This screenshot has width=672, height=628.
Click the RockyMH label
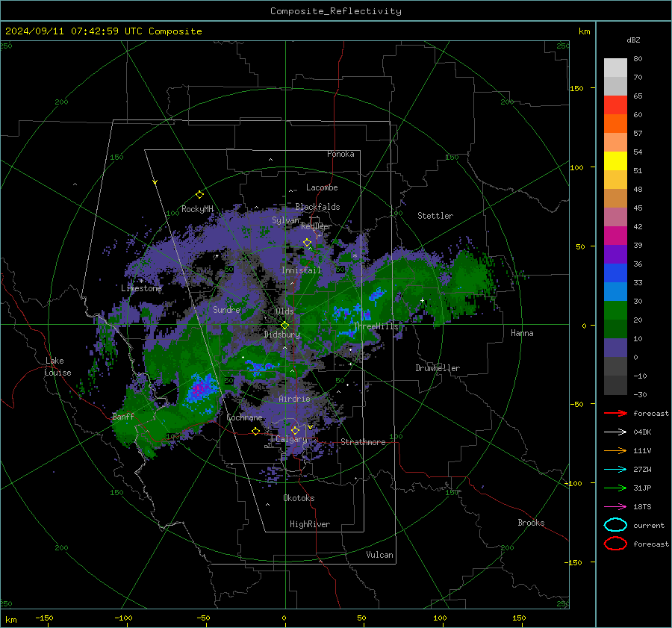tap(197, 209)
